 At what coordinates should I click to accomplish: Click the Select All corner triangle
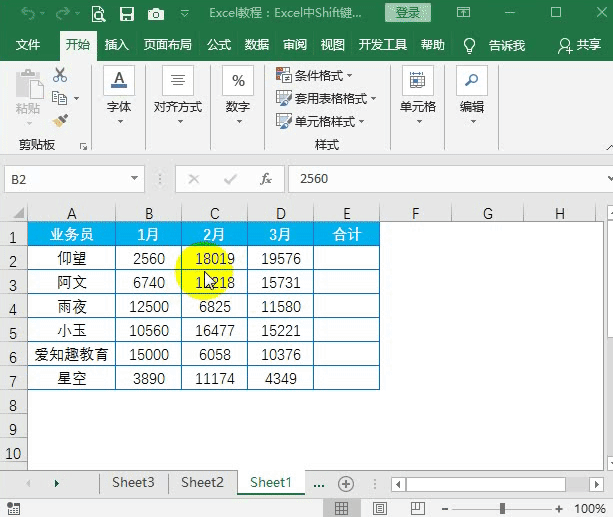(19, 213)
